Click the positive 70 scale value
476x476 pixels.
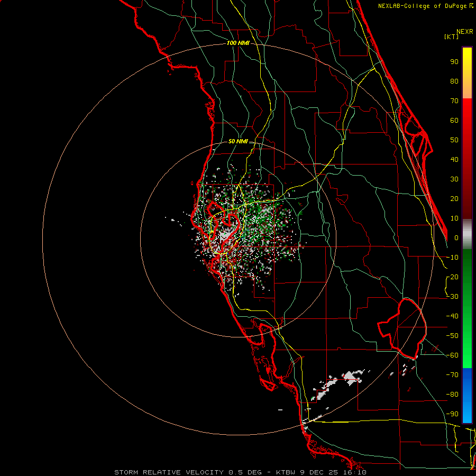pos(454,101)
